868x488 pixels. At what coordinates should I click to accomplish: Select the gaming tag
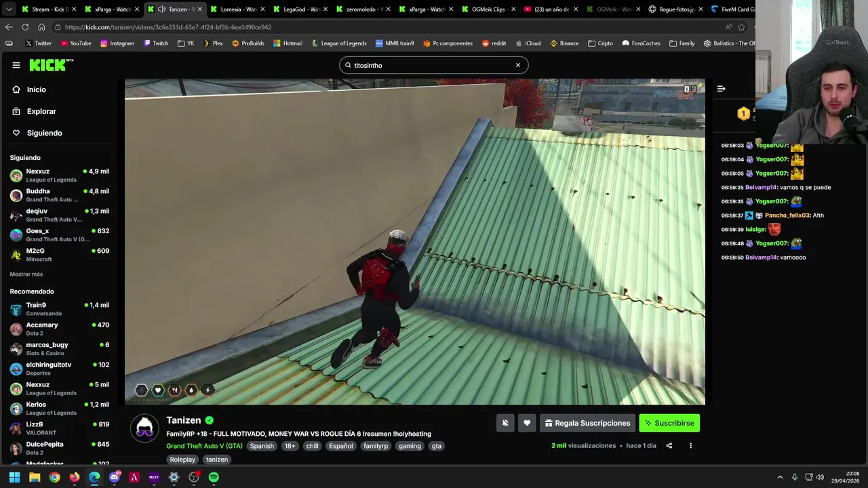410,446
